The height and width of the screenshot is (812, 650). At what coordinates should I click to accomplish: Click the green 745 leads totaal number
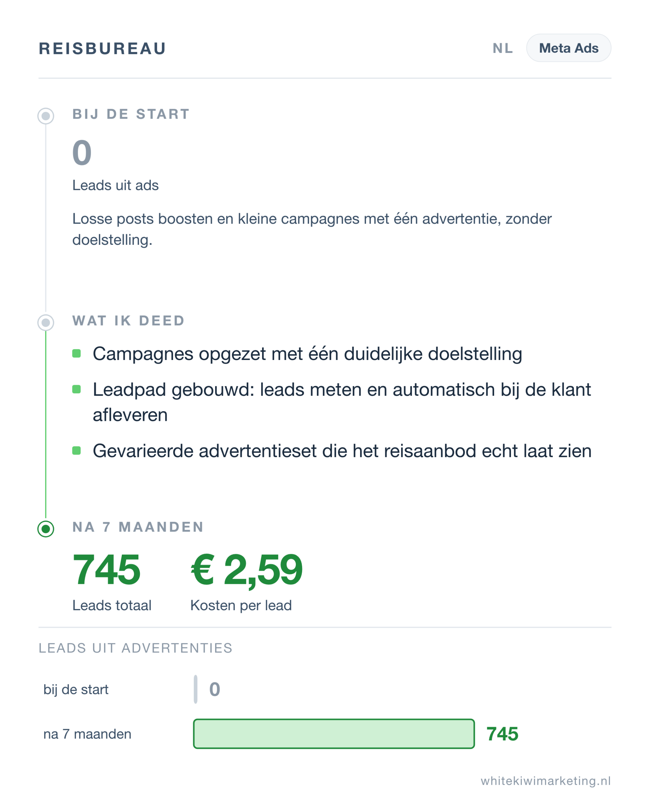(x=106, y=569)
